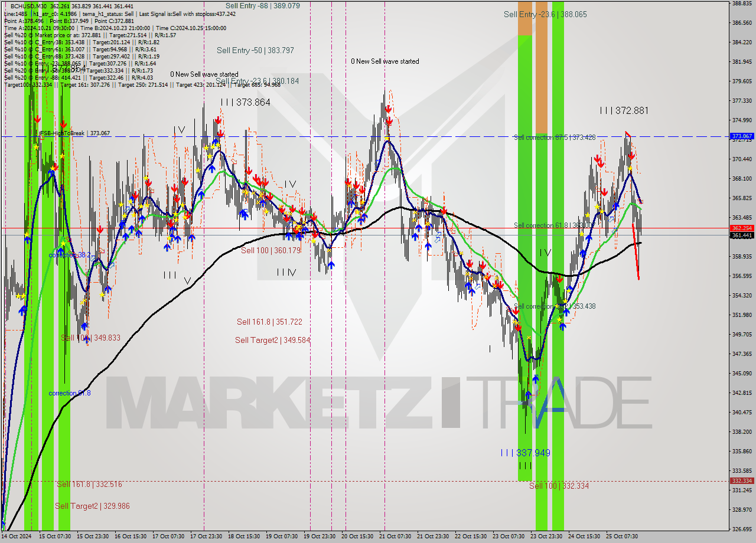
Task: Click the '22 Oct 15:30' time axis label
Action: click(x=471, y=537)
